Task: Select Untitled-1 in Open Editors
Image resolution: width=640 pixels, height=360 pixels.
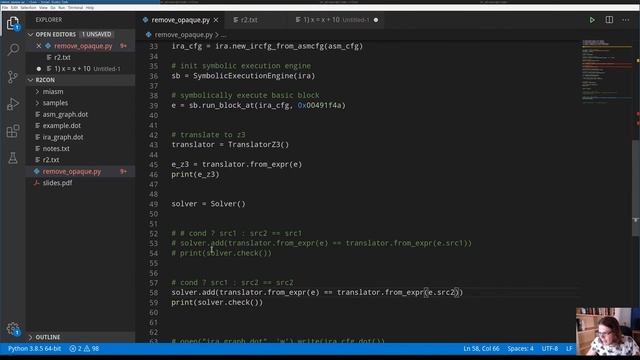Action: coord(87,69)
